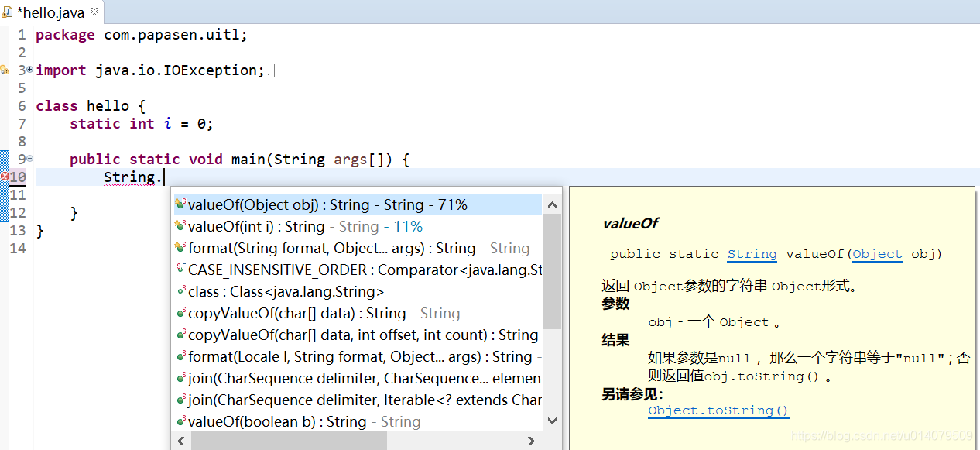Collapse the main method fold marker on line 9
This screenshot has height=450, width=980.
pyautogui.click(x=29, y=158)
